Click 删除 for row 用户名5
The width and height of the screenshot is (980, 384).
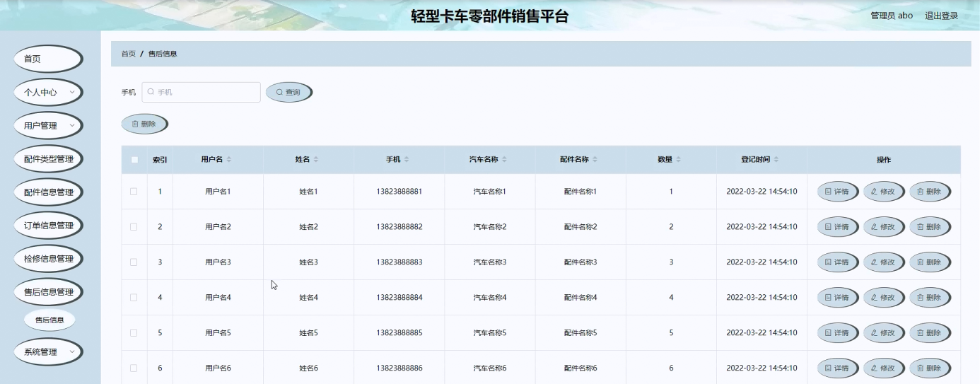pyautogui.click(x=929, y=333)
